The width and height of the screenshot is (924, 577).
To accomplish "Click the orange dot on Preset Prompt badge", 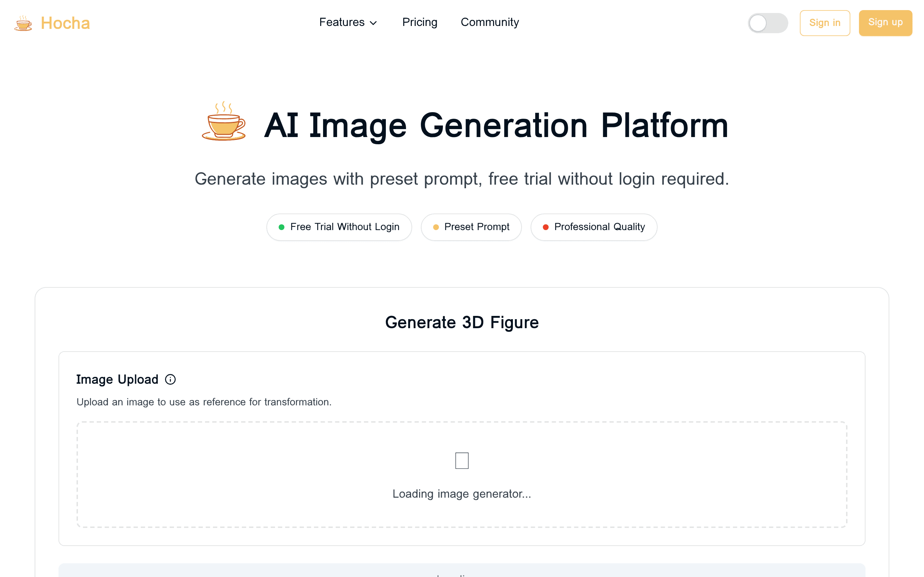I will [436, 227].
